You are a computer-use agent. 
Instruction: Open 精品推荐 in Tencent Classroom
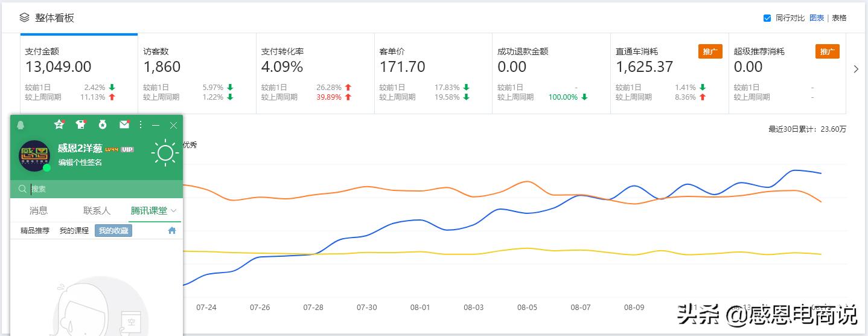(35, 231)
